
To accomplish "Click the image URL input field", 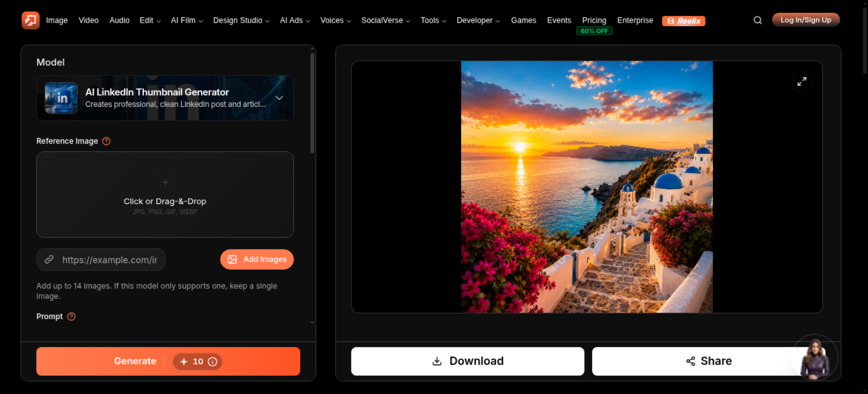I will point(101,259).
